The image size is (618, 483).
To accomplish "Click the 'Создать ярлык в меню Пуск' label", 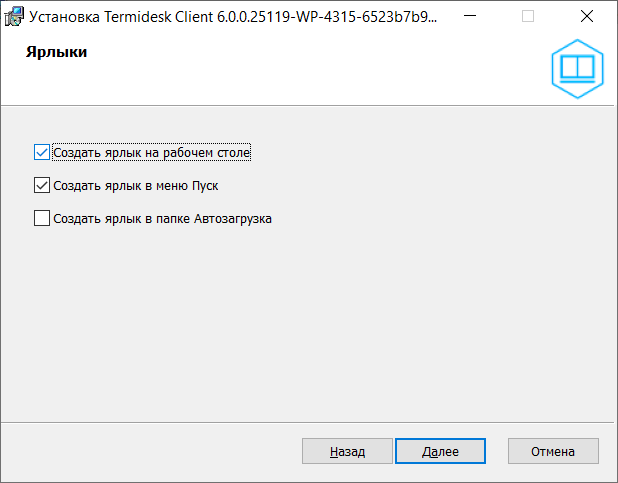I will pyautogui.click(x=135, y=185).
